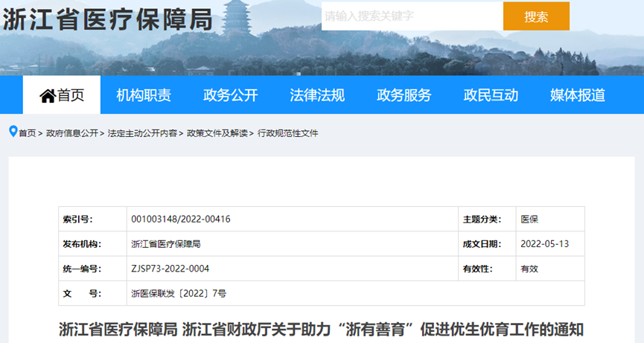Image resolution: width=644 pixels, height=343 pixels.
Task: Open the 政务公开 menu item
Action: (230, 95)
